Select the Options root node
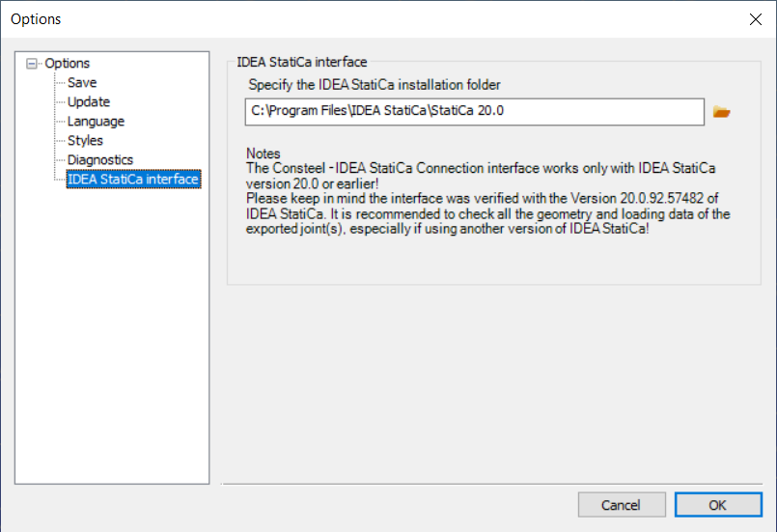777x532 pixels. tap(67, 64)
